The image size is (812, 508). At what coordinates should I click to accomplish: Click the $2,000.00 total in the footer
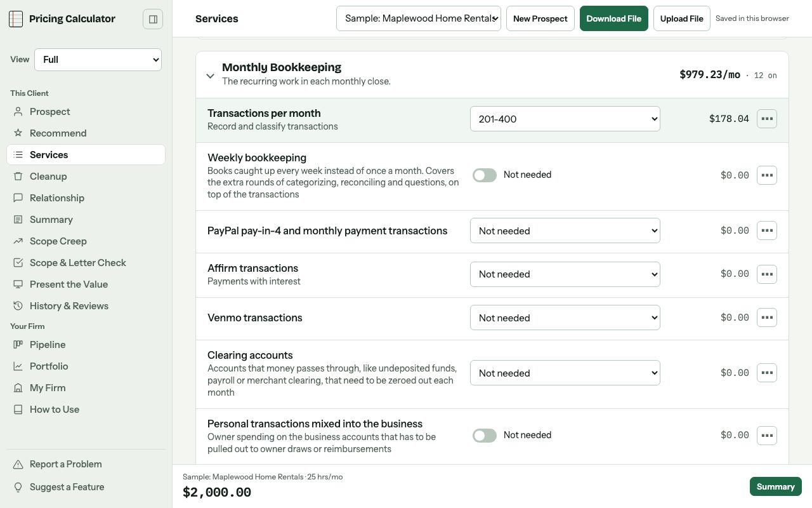click(x=217, y=492)
